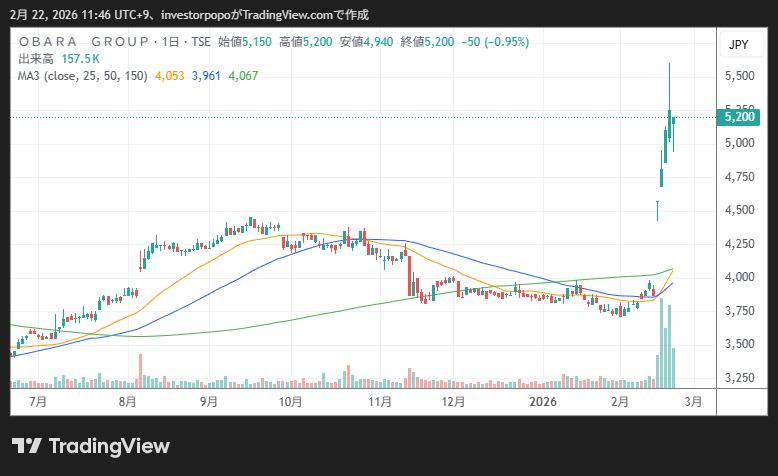Screen dimensions: 778x476
Task: Click the 3,250 price scale label
Action: [739, 378]
